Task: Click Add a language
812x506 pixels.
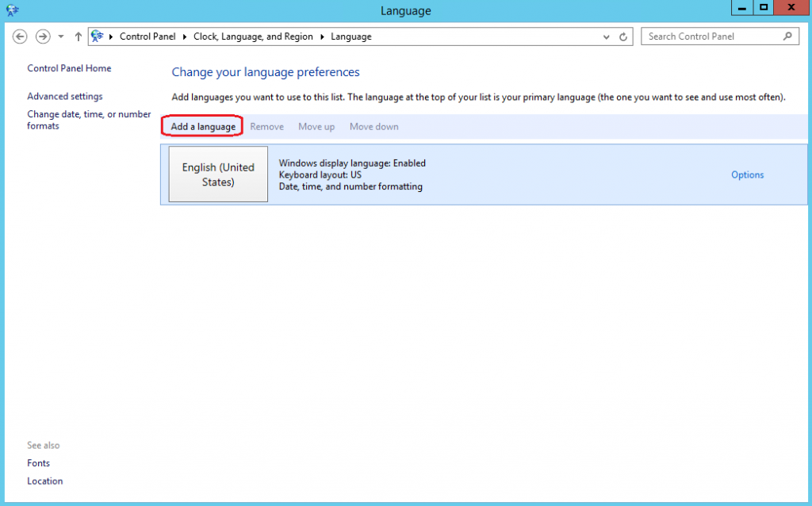Action: click(203, 127)
